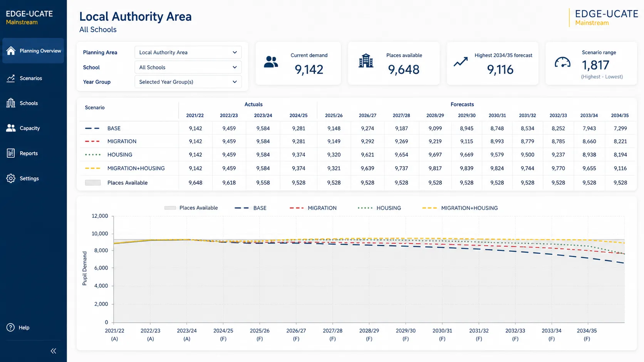
Task: Click the Settings gear icon in sidebar
Action: (11, 178)
